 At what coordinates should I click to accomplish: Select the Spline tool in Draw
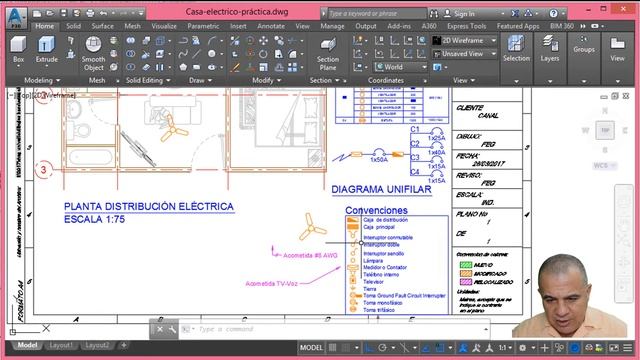tap(183, 53)
